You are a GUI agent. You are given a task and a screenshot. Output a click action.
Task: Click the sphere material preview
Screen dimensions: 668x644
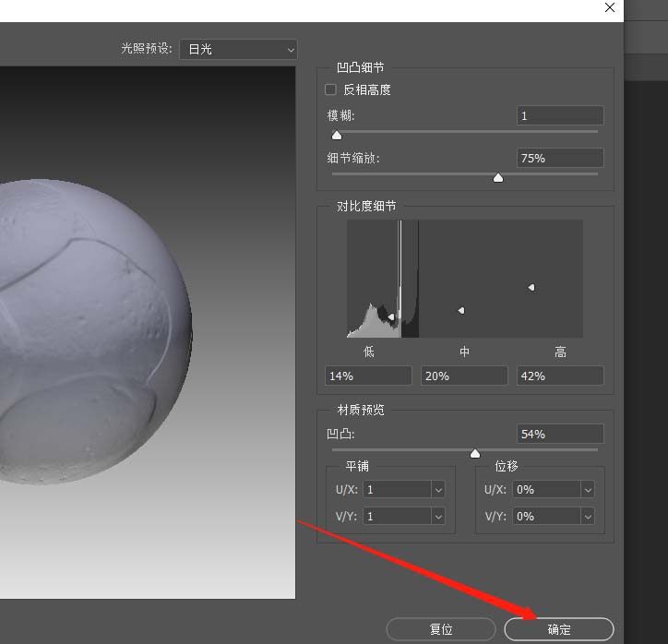click(92, 332)
